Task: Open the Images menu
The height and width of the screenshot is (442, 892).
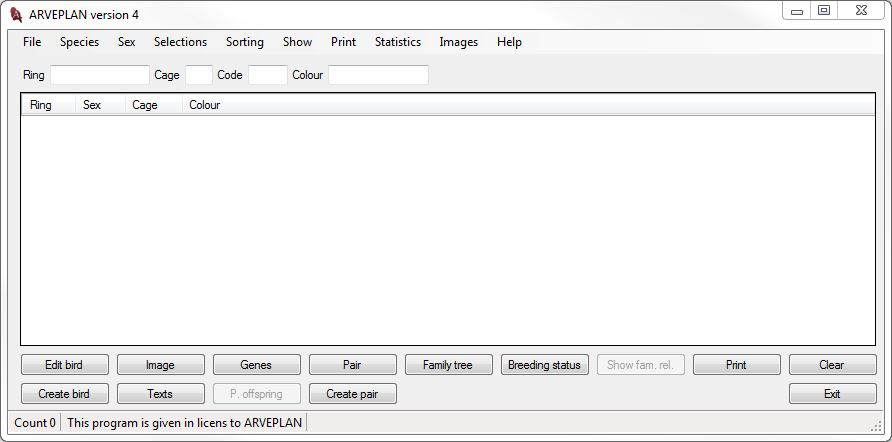Action: [x=459, y=42]
